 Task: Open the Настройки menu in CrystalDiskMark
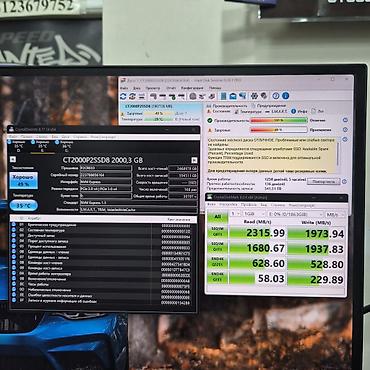228,205
